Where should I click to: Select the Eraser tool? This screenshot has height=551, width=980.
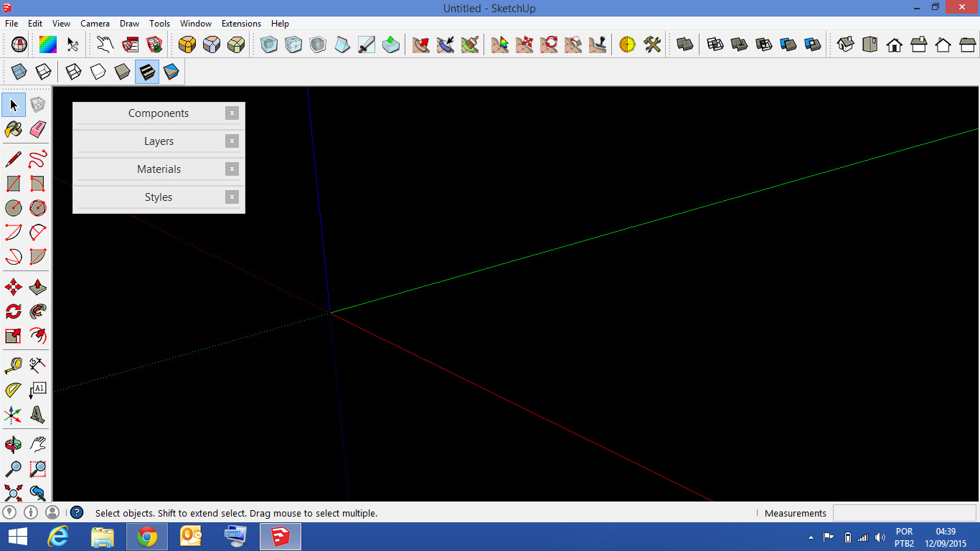click(38, 129)
